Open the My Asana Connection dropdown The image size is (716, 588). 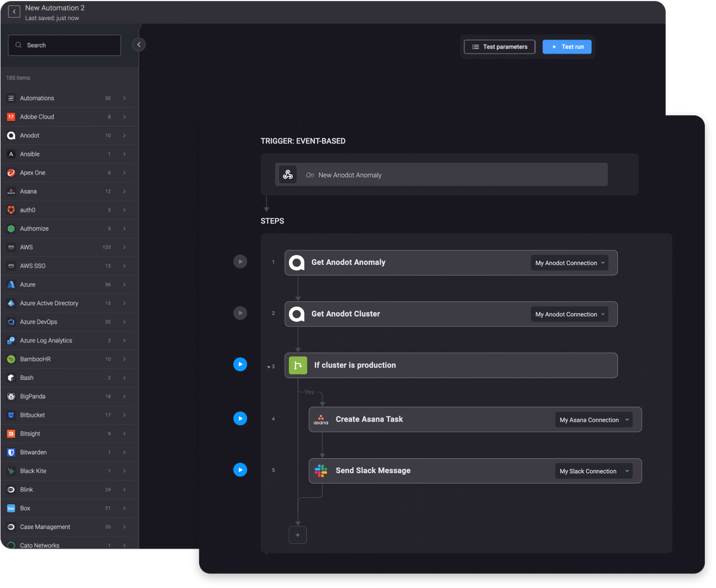pos(594,420)
